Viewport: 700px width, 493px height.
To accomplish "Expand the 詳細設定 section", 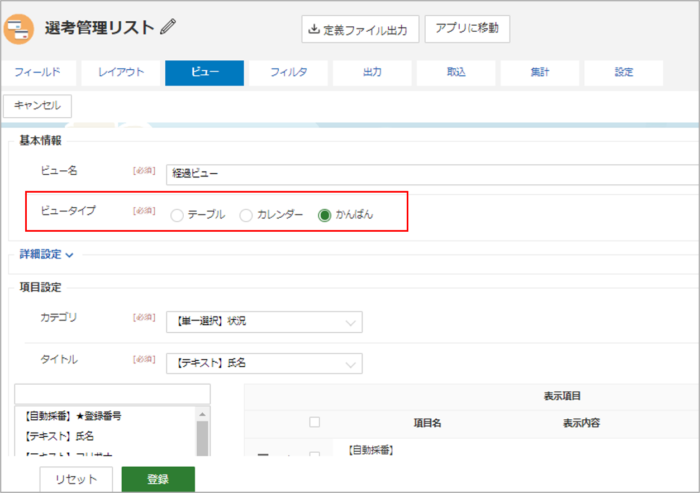I will click(46, 255).
